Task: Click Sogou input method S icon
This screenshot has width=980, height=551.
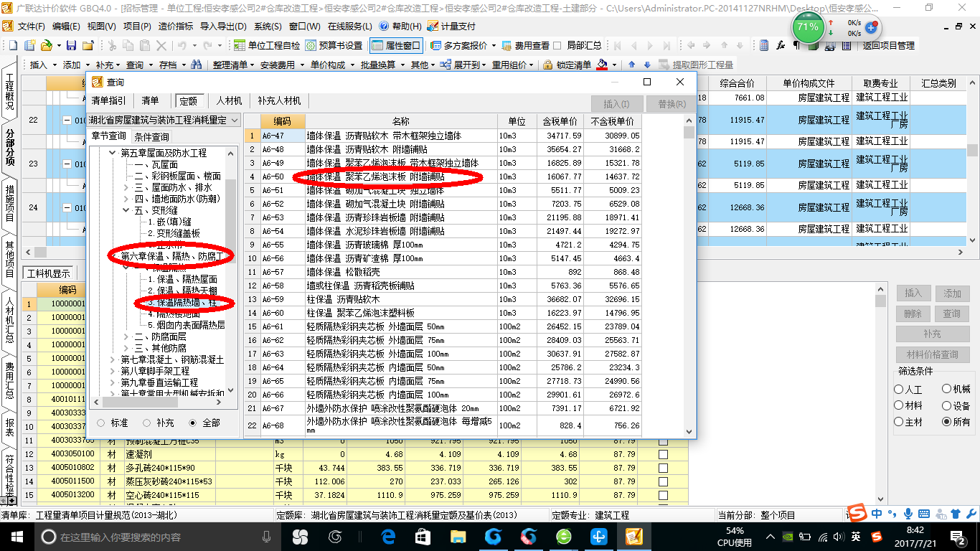Action: 857,513
